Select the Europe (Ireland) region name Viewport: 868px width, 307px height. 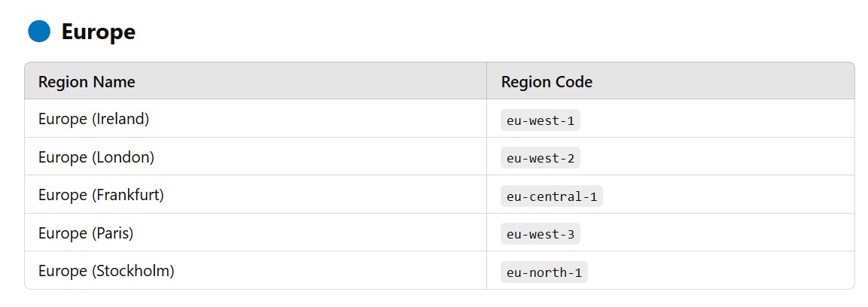coord(93,119)
